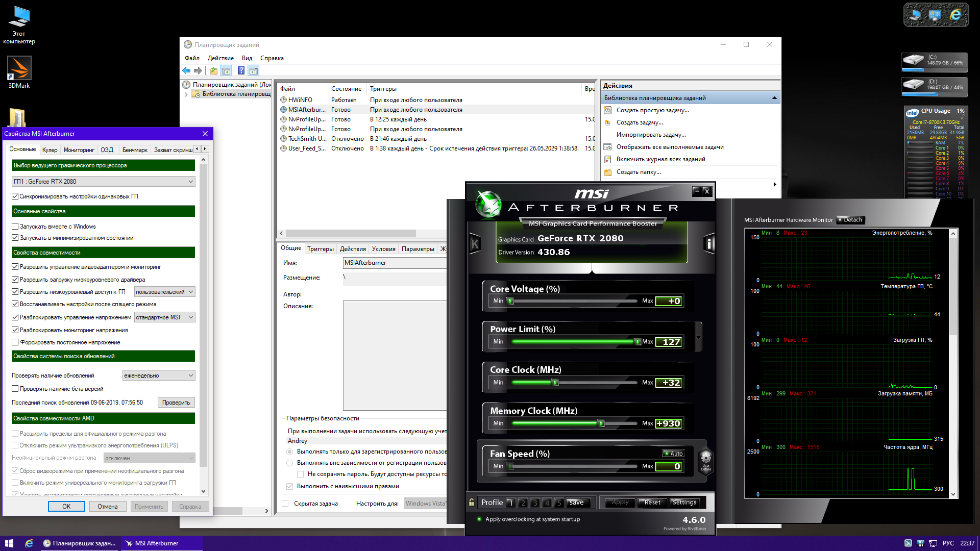Switch to the 'Кулер' tab

point(50,150)
